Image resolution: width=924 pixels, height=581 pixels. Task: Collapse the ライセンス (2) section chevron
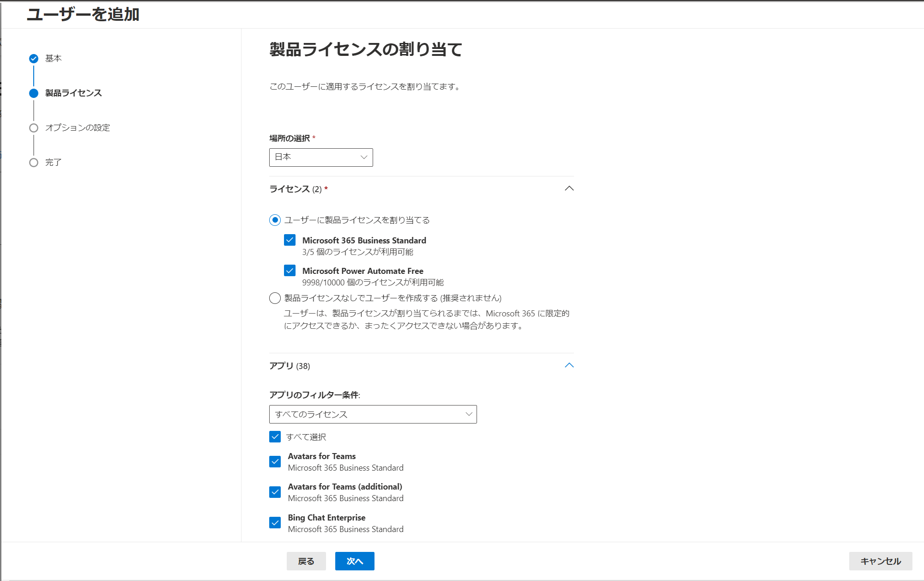coord(569,188)
